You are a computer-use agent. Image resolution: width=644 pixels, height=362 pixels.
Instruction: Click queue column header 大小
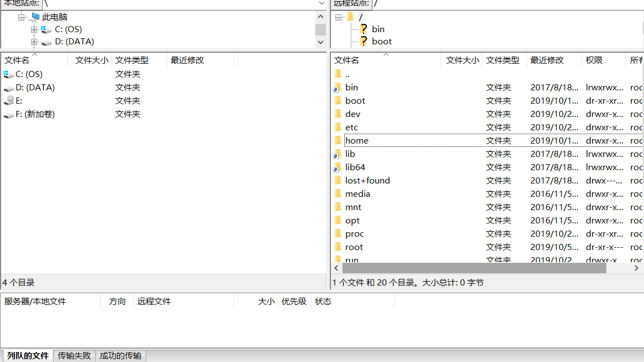pos(255,302)
